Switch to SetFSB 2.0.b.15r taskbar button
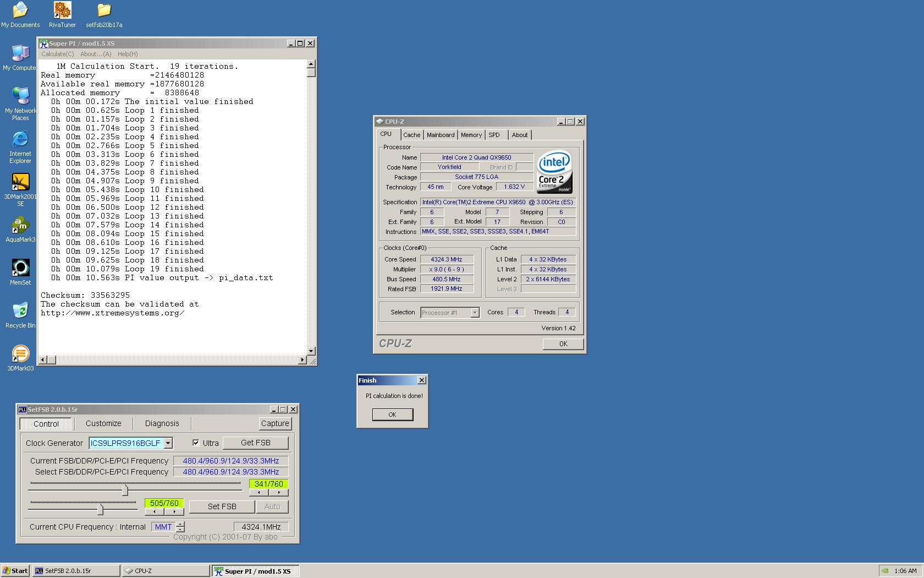The height and width of the screenshot is (578, 924). pyautogui.click(x=76, y=571)
